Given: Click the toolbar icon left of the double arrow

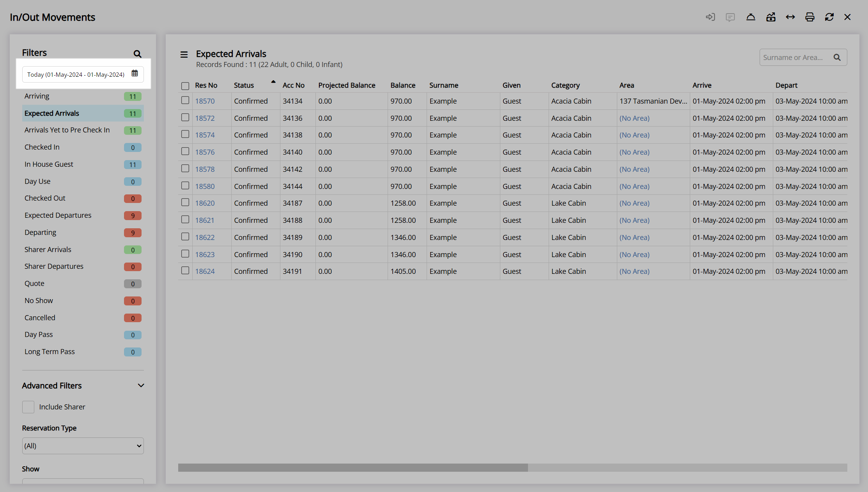Looking at the screenshot, I should [771, 17].
